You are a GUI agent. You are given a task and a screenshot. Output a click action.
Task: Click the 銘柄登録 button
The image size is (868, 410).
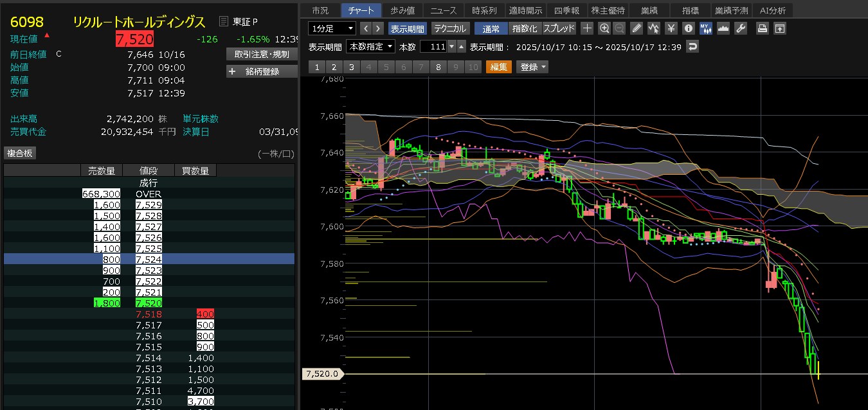[x=262, y=71]
